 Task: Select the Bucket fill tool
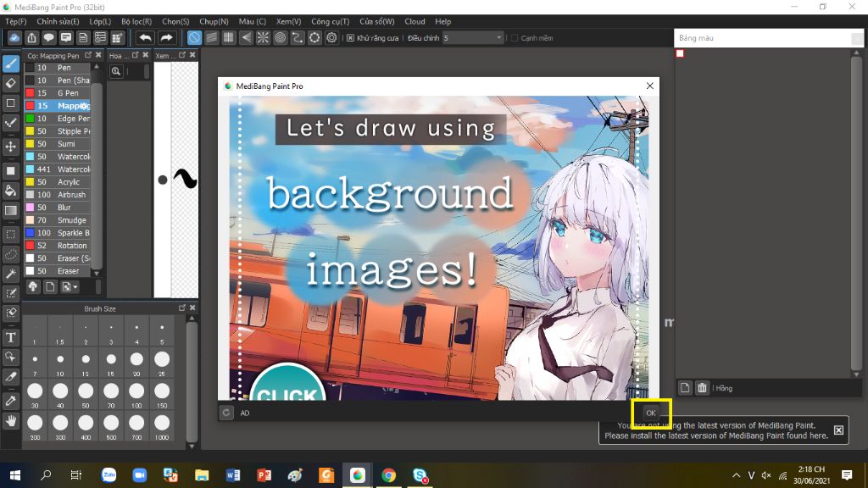click(x=10, y=191)
